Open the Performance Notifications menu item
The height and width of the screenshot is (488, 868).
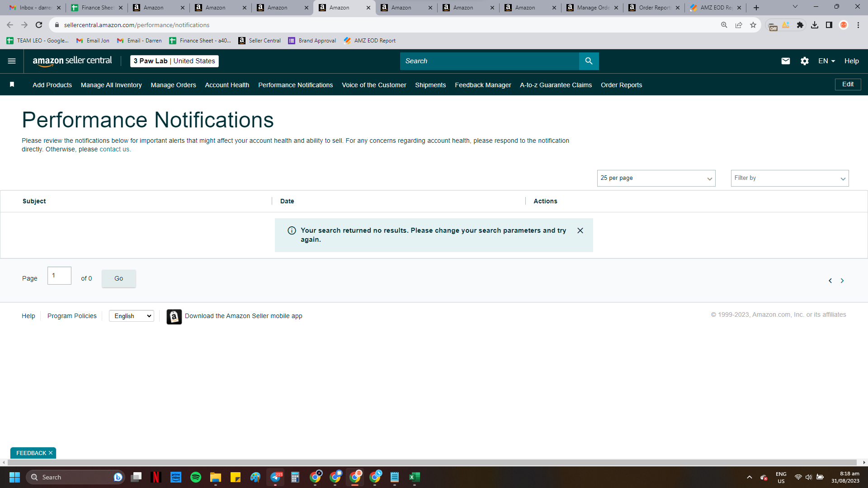(296, 85)
